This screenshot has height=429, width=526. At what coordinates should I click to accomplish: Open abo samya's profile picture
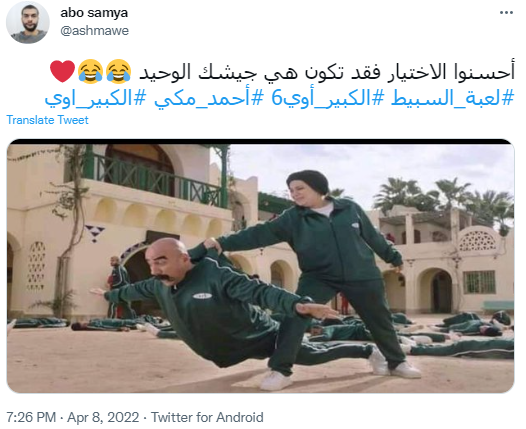click(28, 22)
